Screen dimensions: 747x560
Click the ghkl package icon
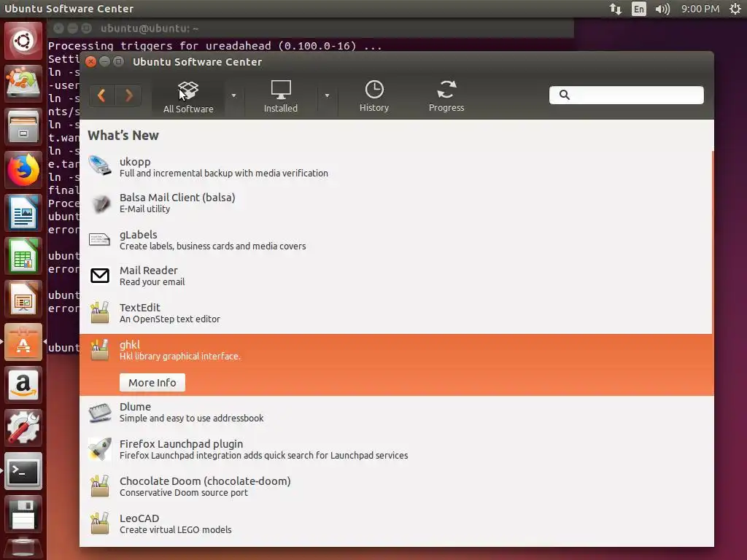(99, 349)
